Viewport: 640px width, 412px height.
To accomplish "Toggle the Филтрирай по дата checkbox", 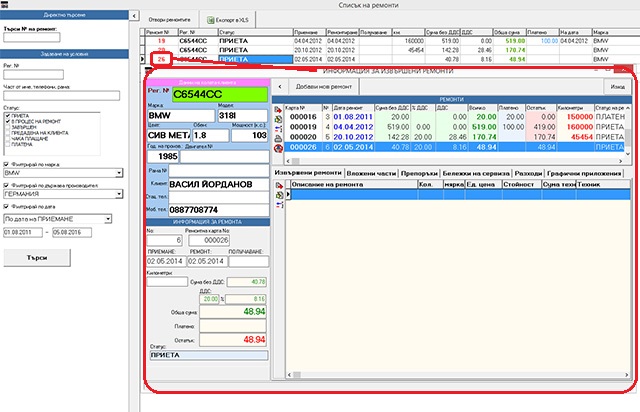I will click(6, 207).
